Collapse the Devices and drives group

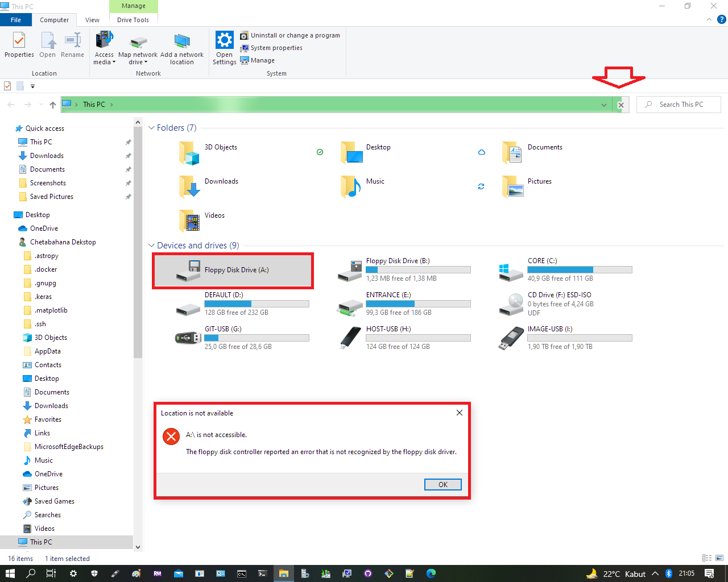coord(151,246)
